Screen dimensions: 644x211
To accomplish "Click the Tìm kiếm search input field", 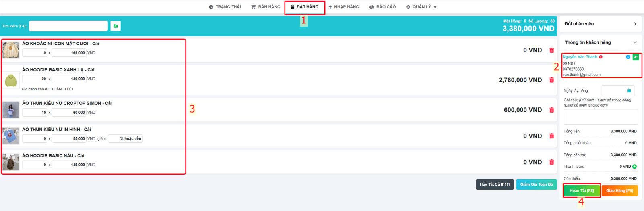I will (x=68, y=26).
